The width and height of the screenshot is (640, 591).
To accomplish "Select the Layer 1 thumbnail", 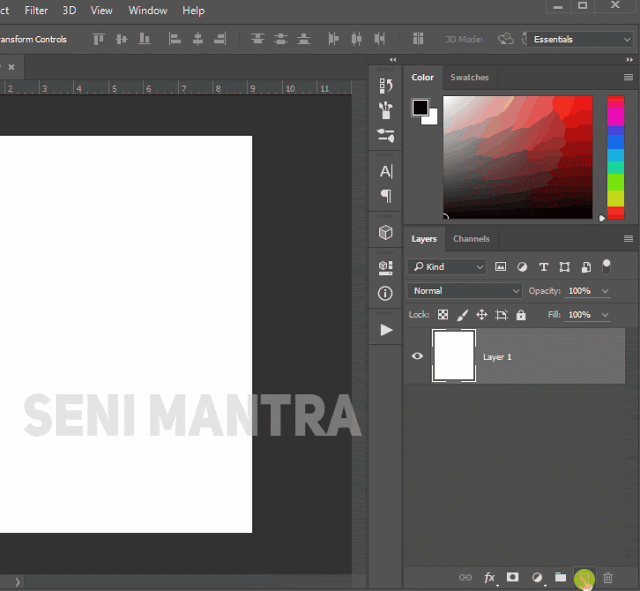I will pyautogui.click(x=453, y=356).
